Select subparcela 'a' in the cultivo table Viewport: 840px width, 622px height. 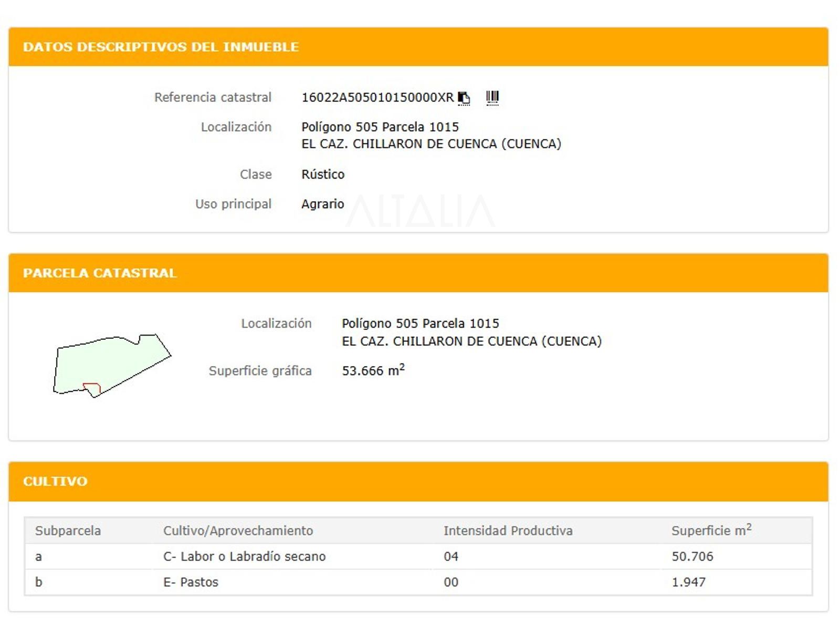click(x=38, y=556)
